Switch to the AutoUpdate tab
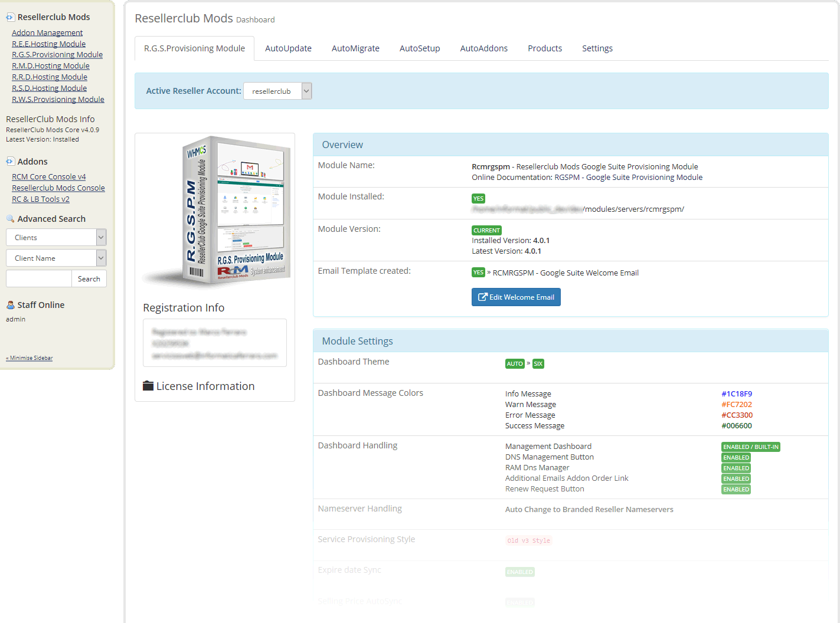 288,48
